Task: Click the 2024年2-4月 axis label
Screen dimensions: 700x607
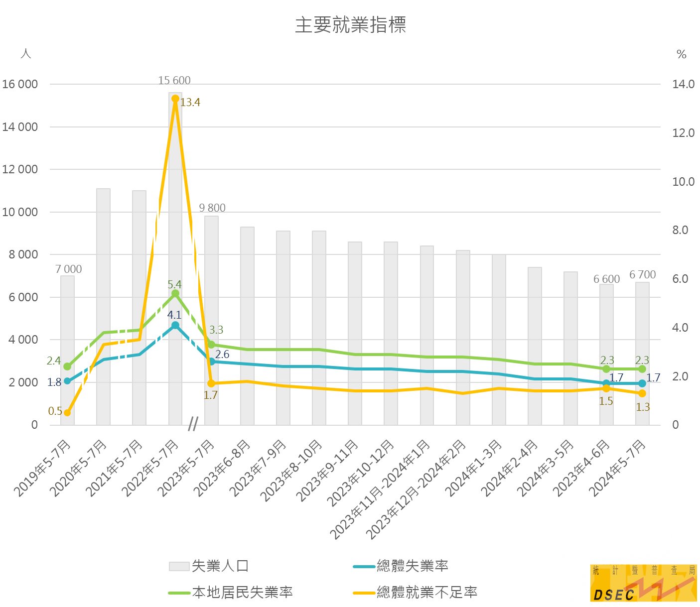Action: [509, 469]
